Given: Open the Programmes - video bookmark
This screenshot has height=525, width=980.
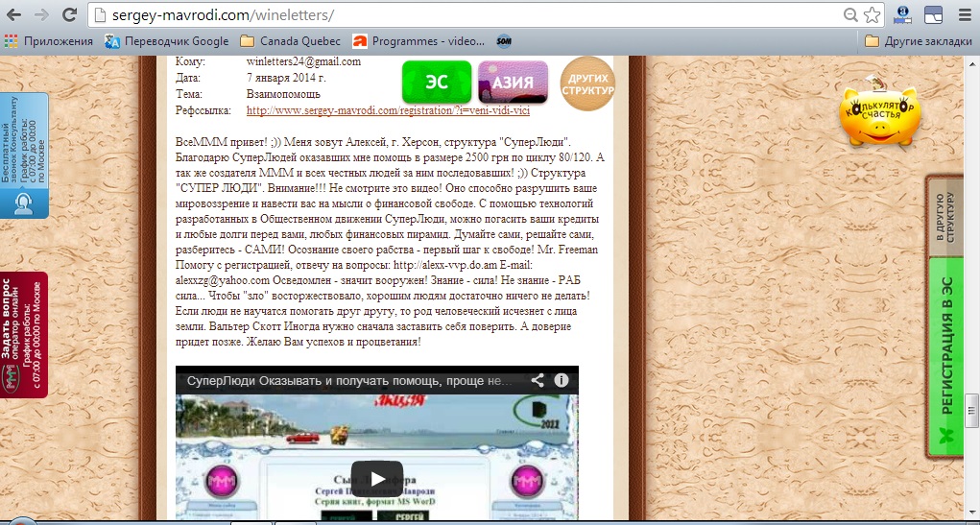Looking at the screenshot, I should (418, 41).
